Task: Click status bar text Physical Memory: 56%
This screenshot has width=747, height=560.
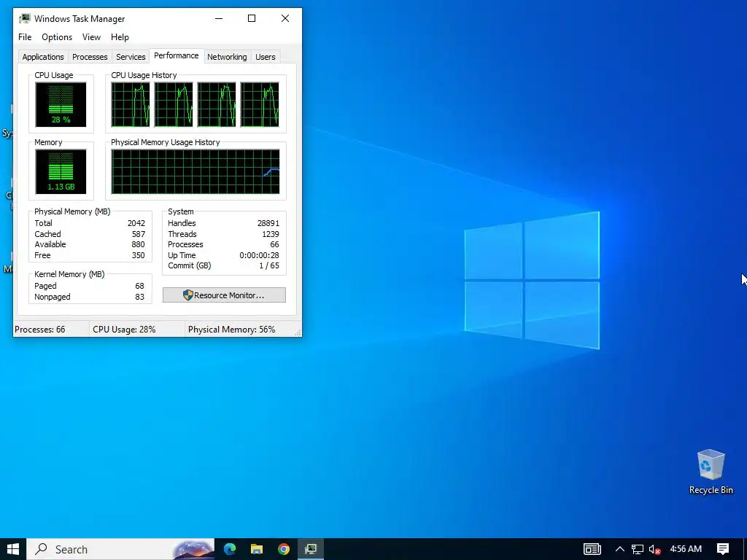Action: pos(231,330)
